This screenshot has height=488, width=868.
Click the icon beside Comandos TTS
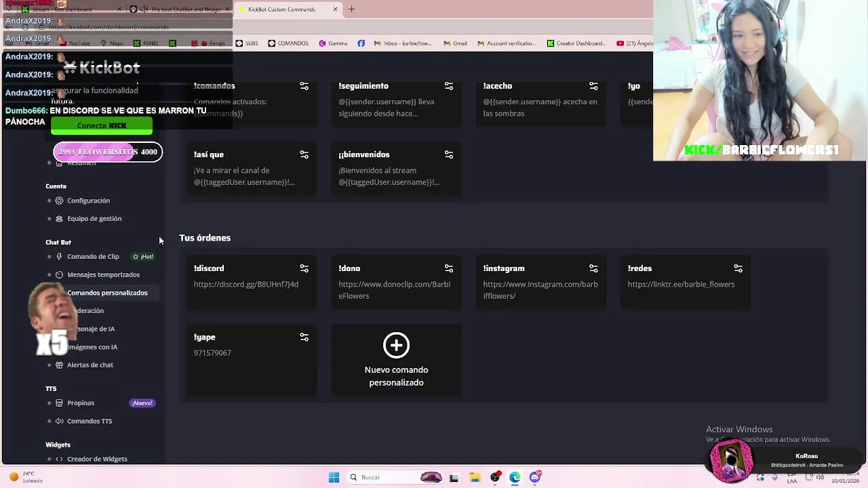(x=59, y=421)
